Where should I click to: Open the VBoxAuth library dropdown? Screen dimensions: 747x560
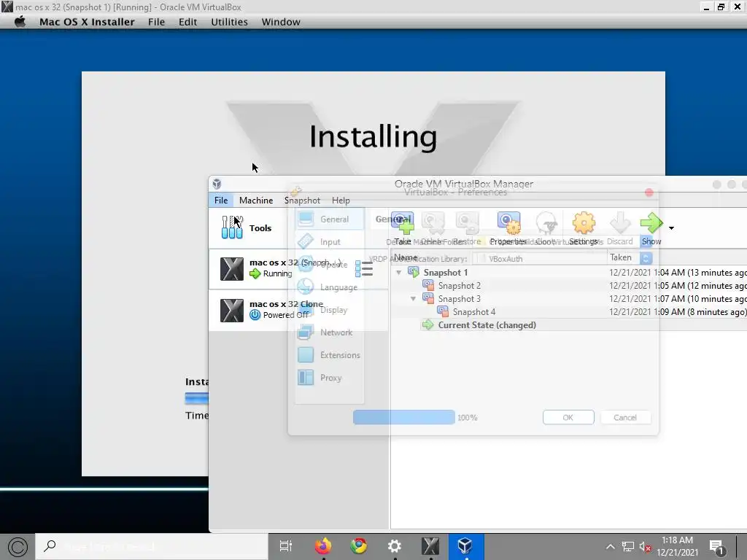point(646,258)
